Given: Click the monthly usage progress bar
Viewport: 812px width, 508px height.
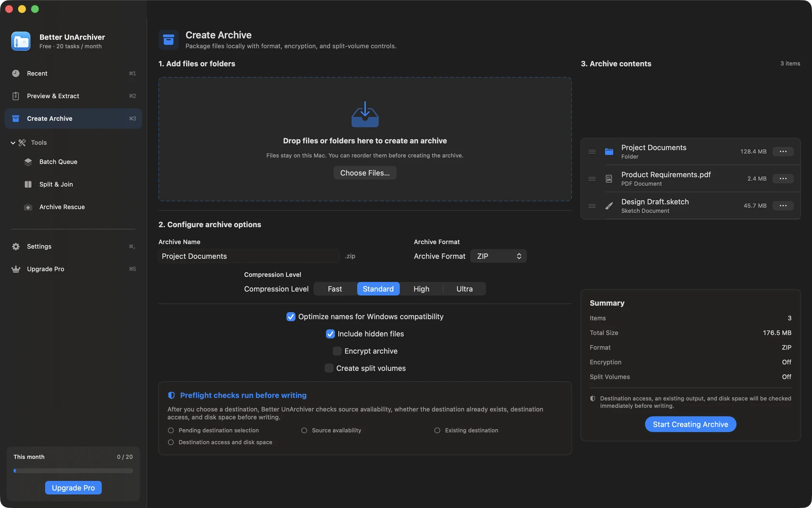Looking at the screenshot, I should [x=73, y=471].
